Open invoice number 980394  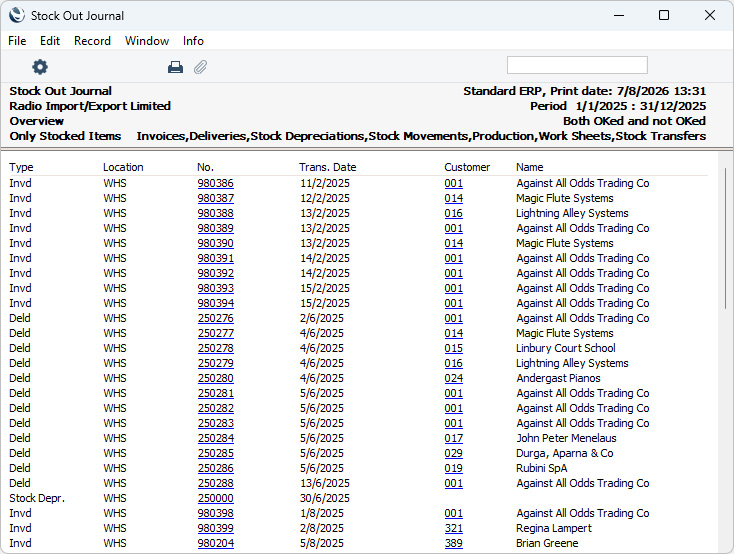[x=215, y=303]
